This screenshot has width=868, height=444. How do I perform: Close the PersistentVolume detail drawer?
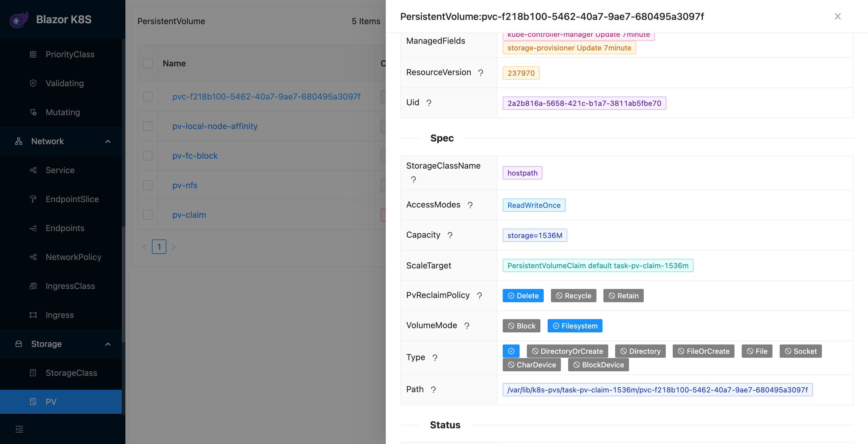coord(838,16)
